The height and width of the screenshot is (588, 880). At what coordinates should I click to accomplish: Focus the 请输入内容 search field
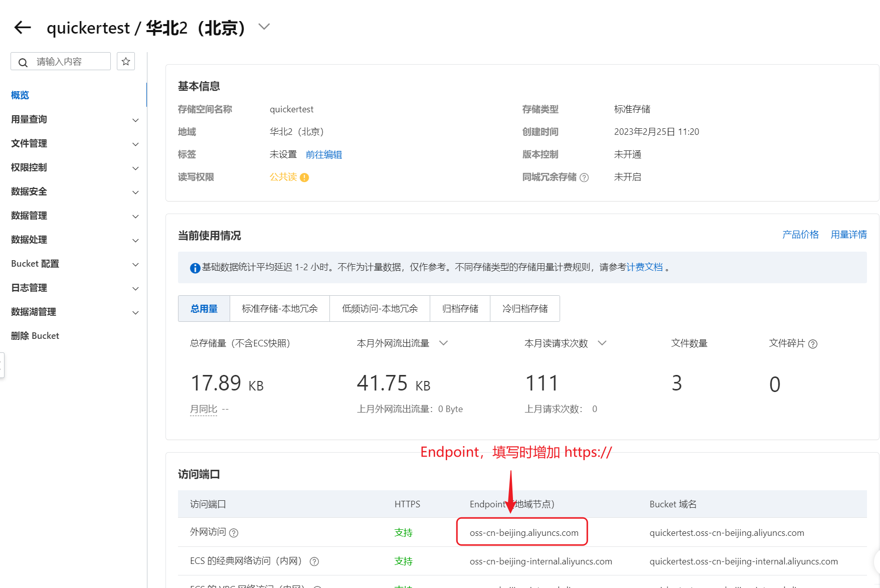61,62
